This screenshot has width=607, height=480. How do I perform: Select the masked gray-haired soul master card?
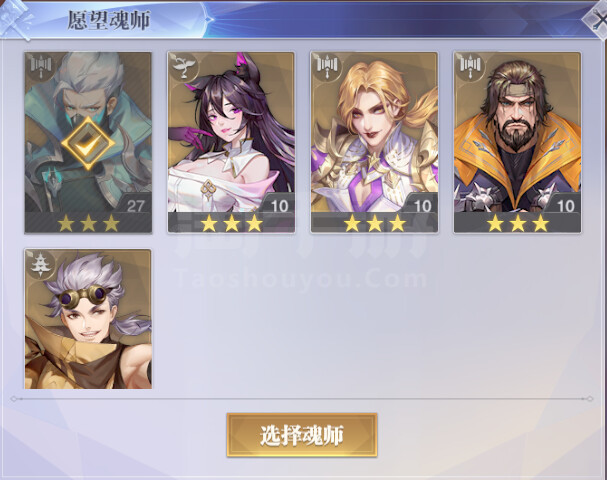click(88, 143)
